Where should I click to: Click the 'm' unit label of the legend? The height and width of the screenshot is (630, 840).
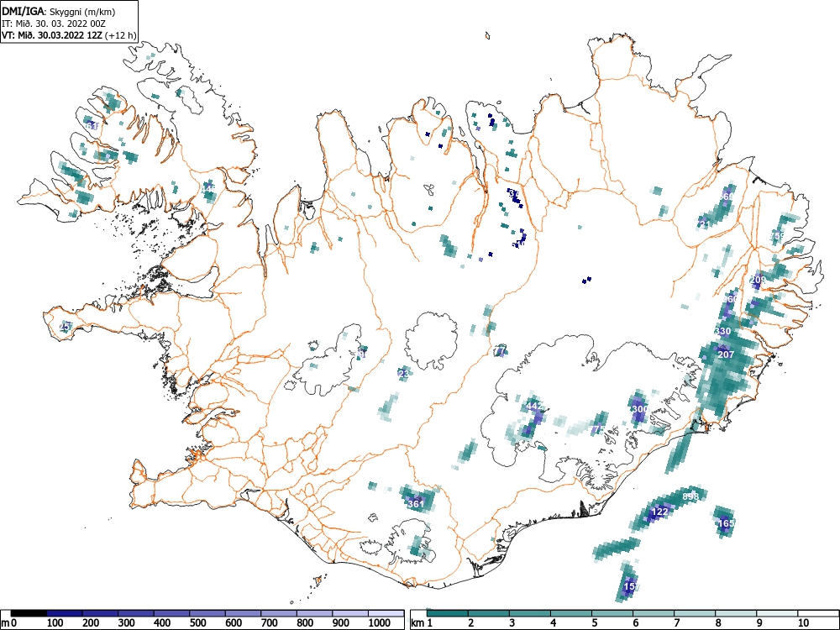coord(5,623)
